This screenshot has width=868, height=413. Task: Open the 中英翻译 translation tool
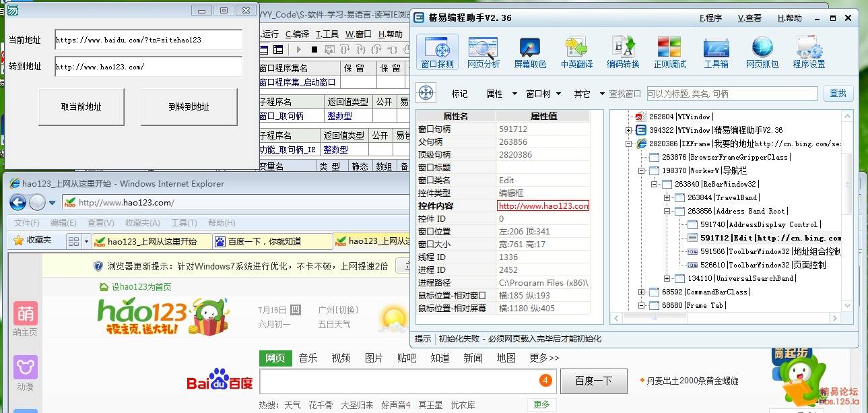[576, 53]
